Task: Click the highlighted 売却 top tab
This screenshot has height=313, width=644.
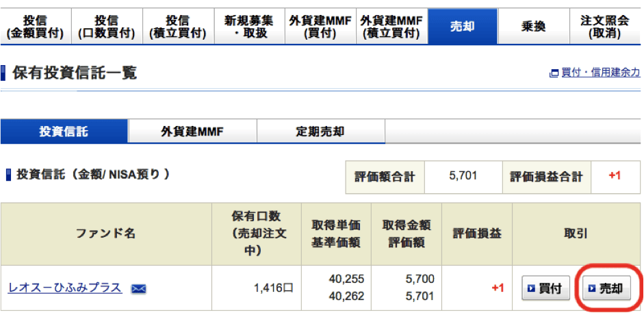Action: tap(462, 27)
